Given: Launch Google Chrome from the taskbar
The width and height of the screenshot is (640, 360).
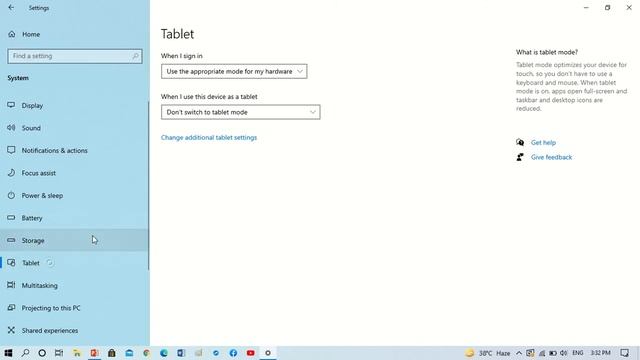Looking at the screenshot, I should [146, 353].
